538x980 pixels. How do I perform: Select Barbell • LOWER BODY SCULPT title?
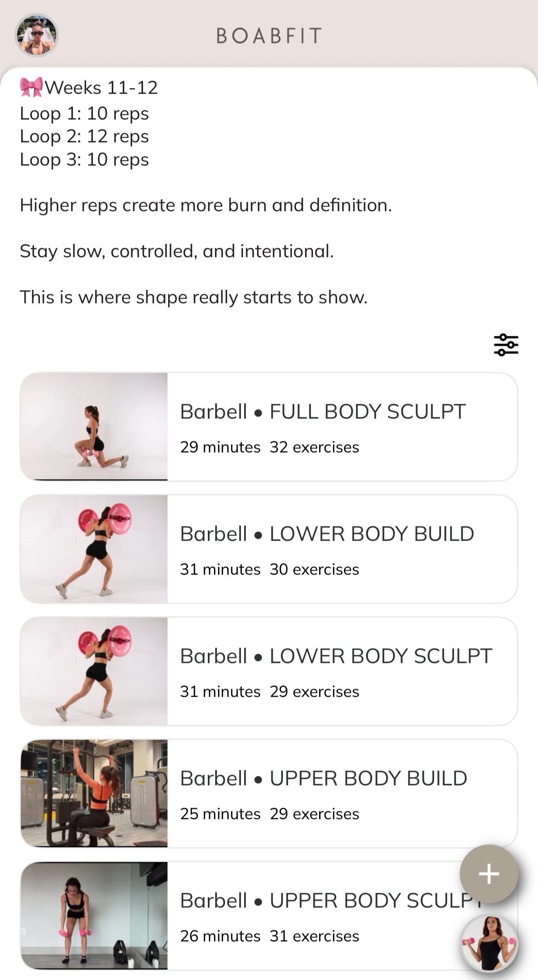tap(336, 656)
